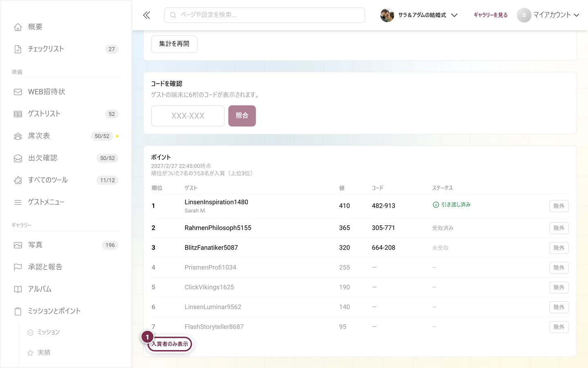Focus the page and settings search box
This screenshot has height=368, width=588.
coord(265,15)
